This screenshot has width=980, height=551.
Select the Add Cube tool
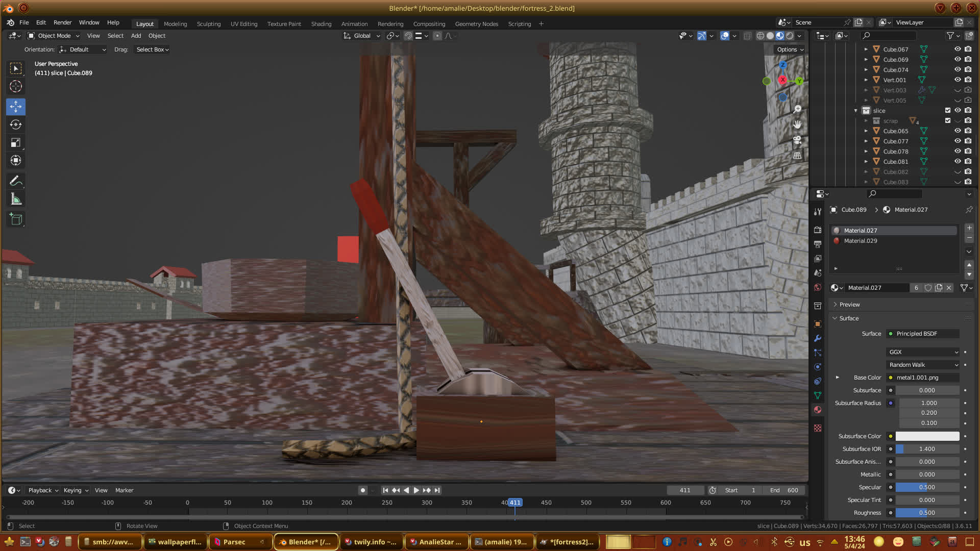tap(16, 219)
